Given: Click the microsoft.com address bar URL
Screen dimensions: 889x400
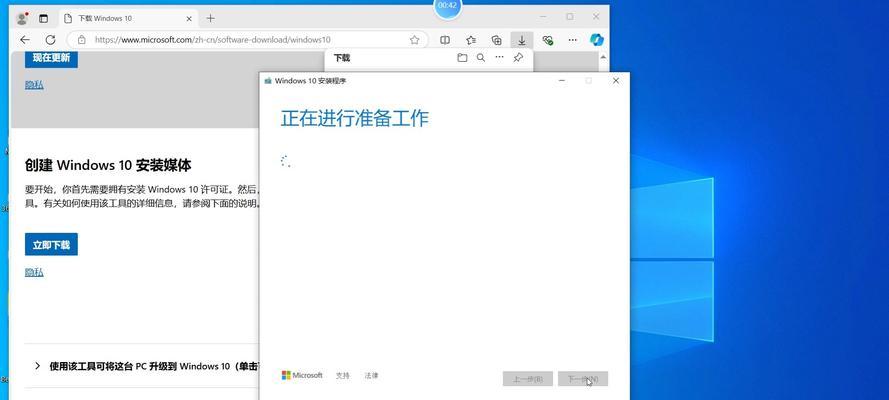Looking at the screenshot, I should (213, 40).
